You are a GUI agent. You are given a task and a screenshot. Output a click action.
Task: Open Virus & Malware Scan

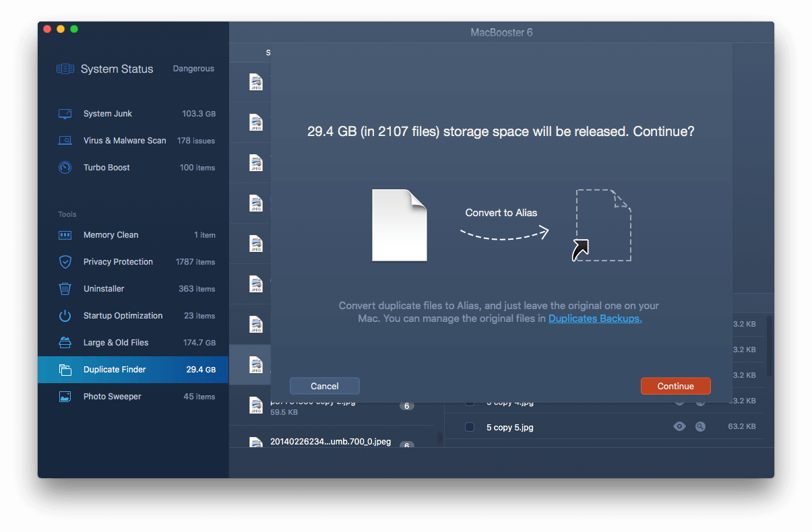[125, 141]
